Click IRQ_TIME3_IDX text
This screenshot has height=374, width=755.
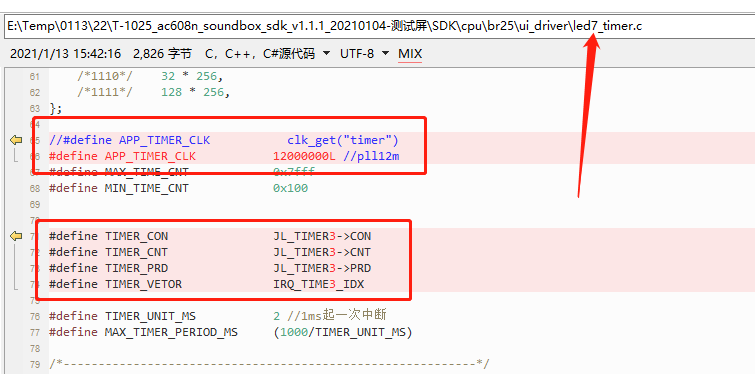319,284
